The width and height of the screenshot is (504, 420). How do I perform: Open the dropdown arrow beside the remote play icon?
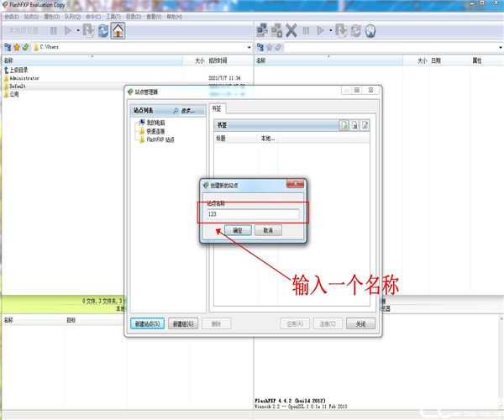tap(330, 31)
